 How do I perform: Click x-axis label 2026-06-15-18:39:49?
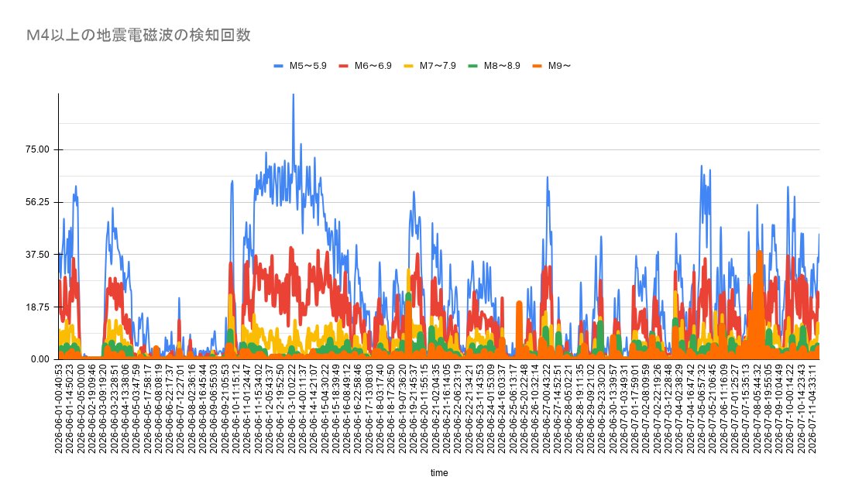pos(335,409)
